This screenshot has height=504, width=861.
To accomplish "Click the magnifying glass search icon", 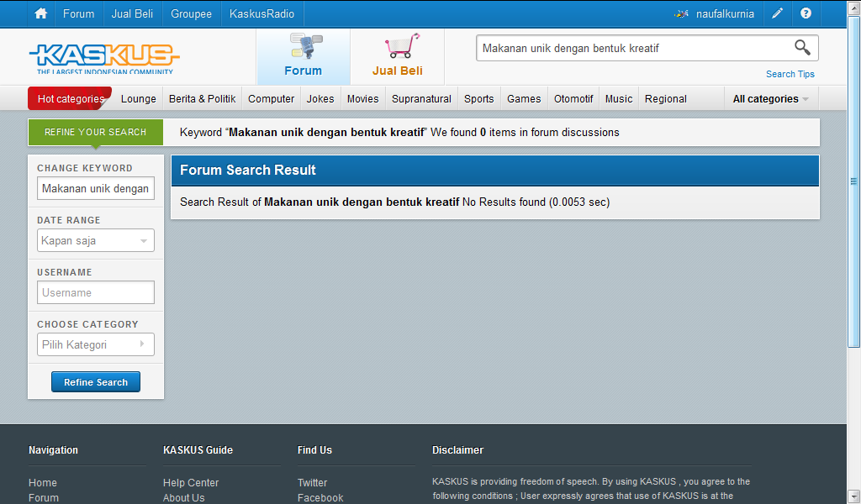I will tap(802, 48).
